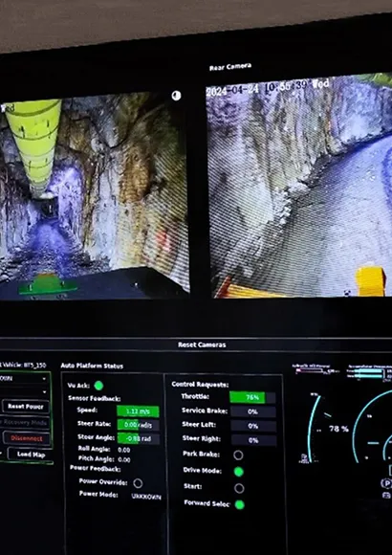The width and height of the screenshot is (392, 555).
Task: Toggle the Power Override indicator
Action: (x=138, y=483)
